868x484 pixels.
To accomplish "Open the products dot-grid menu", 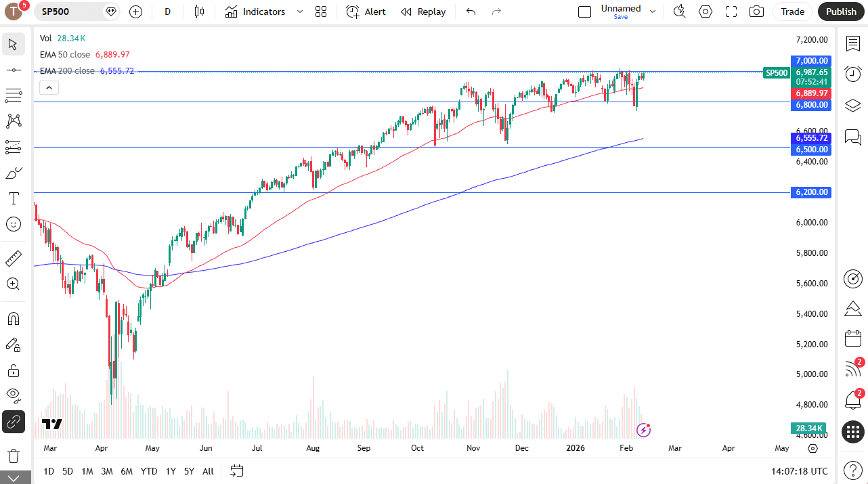I will tap(853, 431).
